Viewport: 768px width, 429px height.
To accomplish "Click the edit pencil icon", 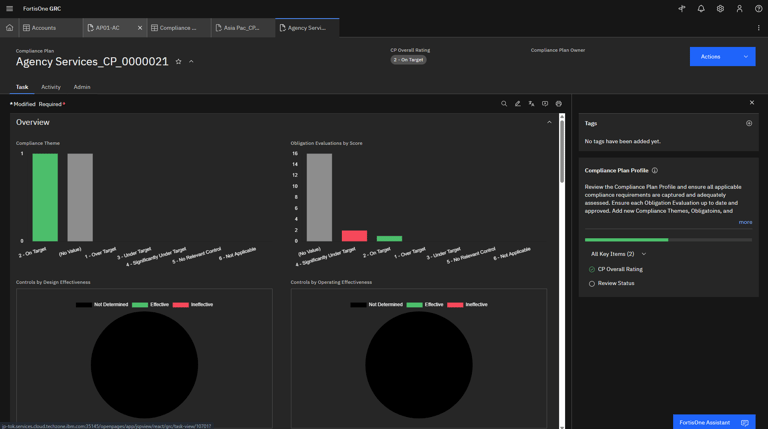I will [517, 104].
